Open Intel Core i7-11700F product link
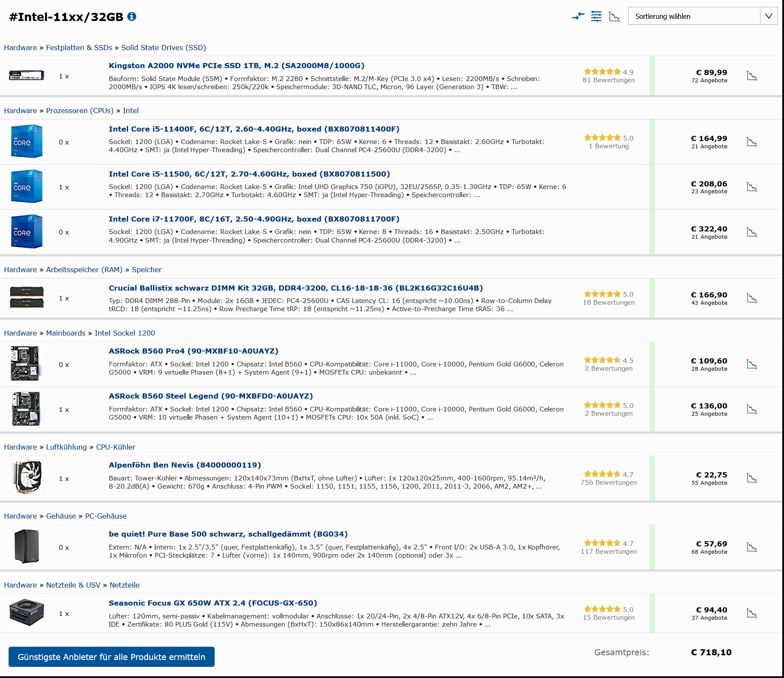Image resolution: width=784 pixels, height=678 pixels. click(254, 219)
